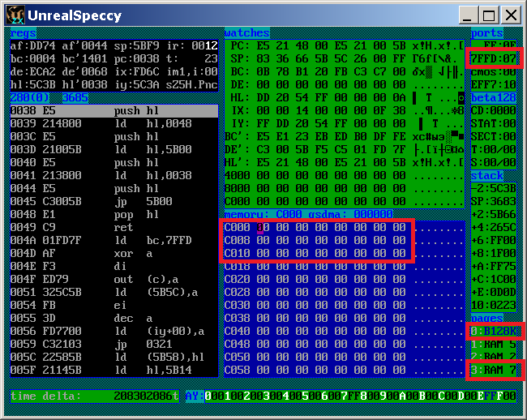Select the watches panel header

[x=247, y=33]
